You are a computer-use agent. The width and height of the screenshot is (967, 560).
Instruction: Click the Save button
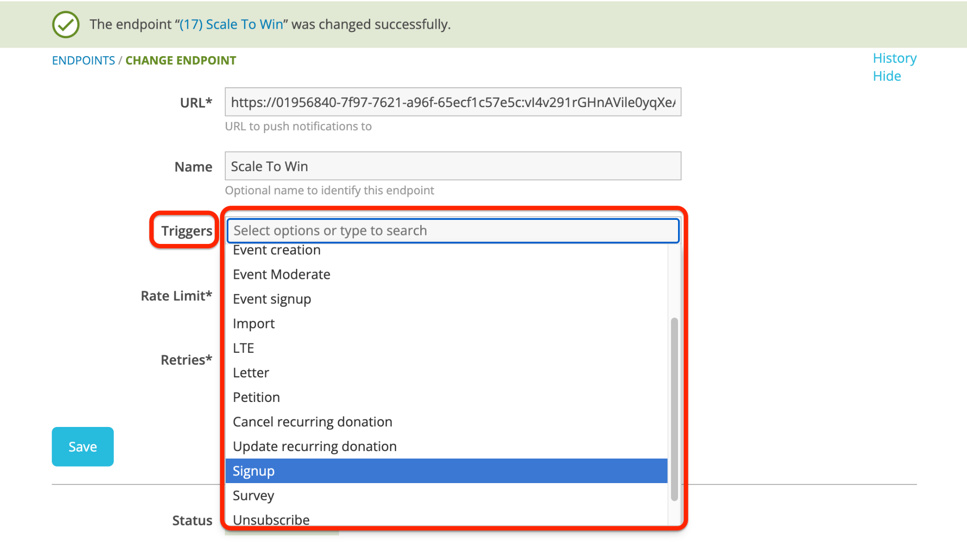(83, 447)
